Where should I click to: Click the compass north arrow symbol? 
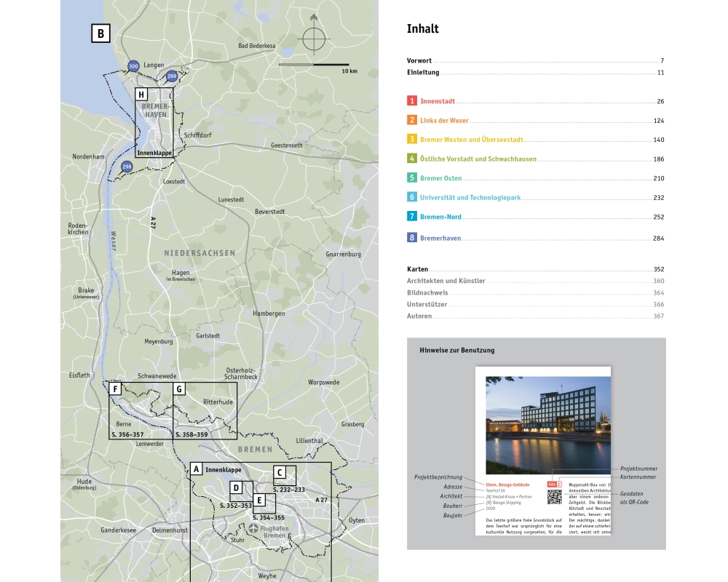coord(313,36)
